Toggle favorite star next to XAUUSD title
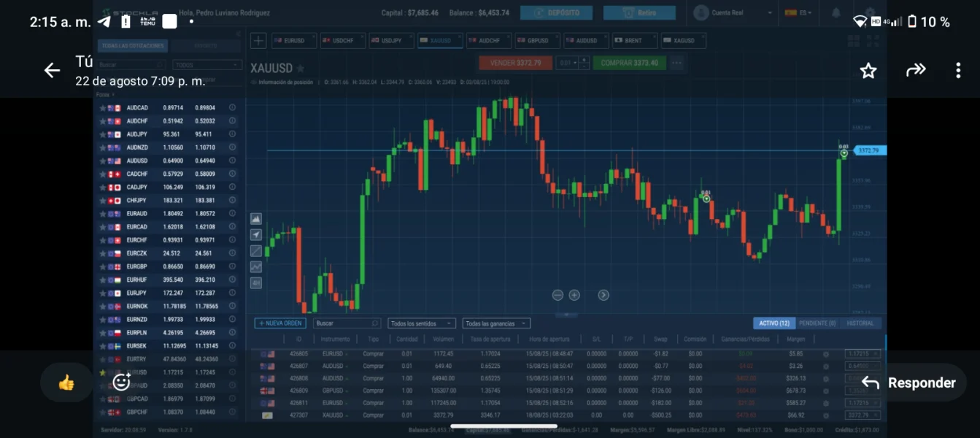Screen dimensions: 980x438 tap(301, 68)
